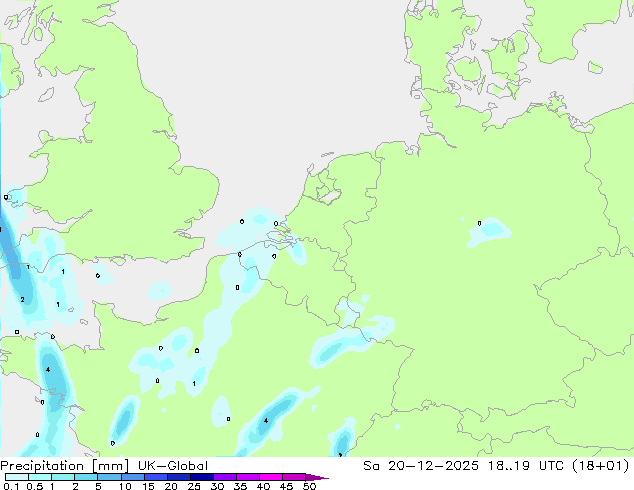Click the 'Precipitation [mm]' title text
The width and height of the screenshot is (634, 490).
pos(64,466)
